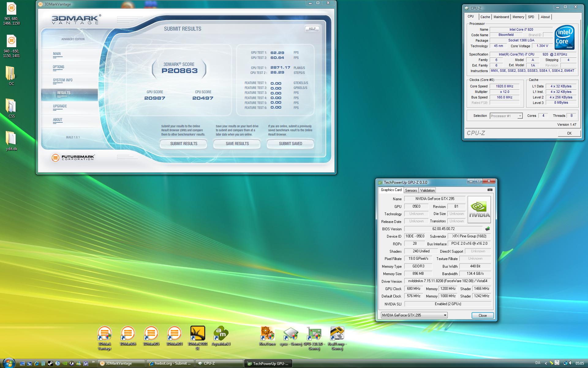
Task: Select RESULTS in 3DMark Vantage sidebar
Action: tap(70, 94)
